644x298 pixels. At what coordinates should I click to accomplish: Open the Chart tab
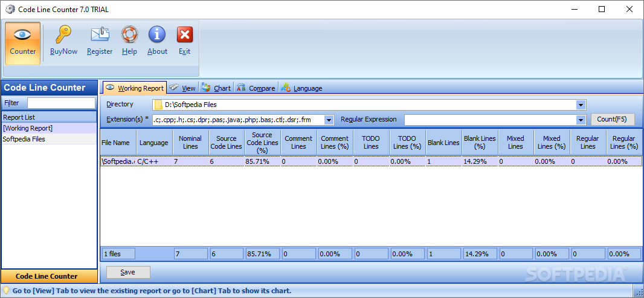[x=216, y=88]
